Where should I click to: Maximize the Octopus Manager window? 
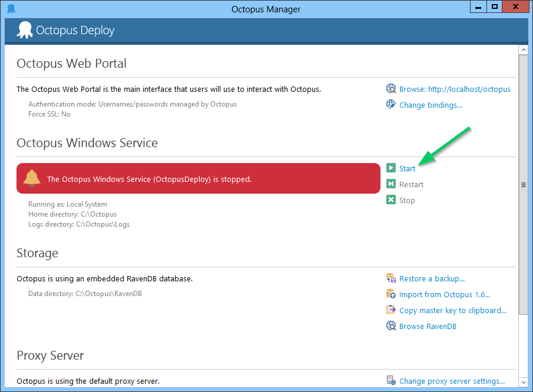tap(495, 7)
